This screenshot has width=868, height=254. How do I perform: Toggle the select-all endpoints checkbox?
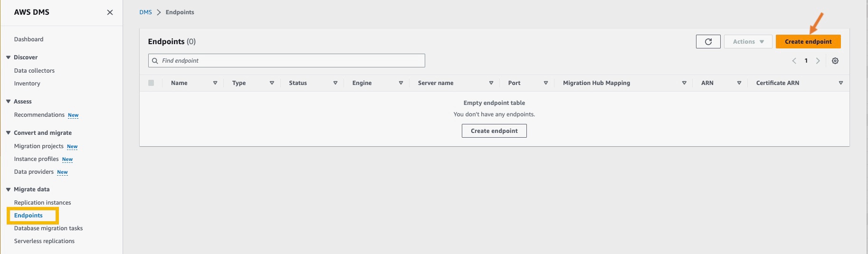tap(151, 83)
